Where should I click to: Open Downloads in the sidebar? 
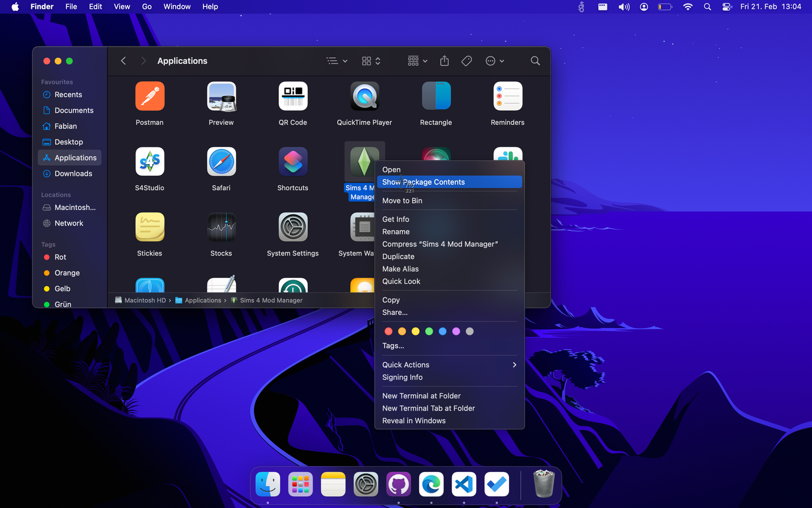[70, 173]
